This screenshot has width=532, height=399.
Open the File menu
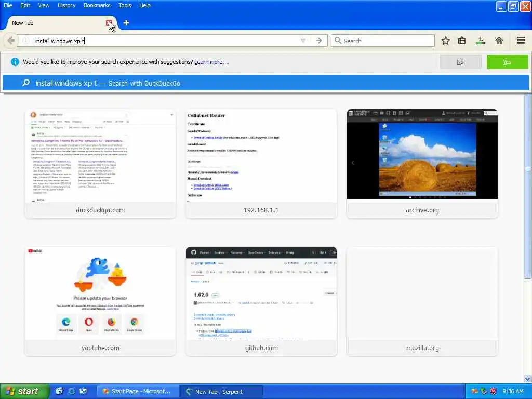point(8,5)
